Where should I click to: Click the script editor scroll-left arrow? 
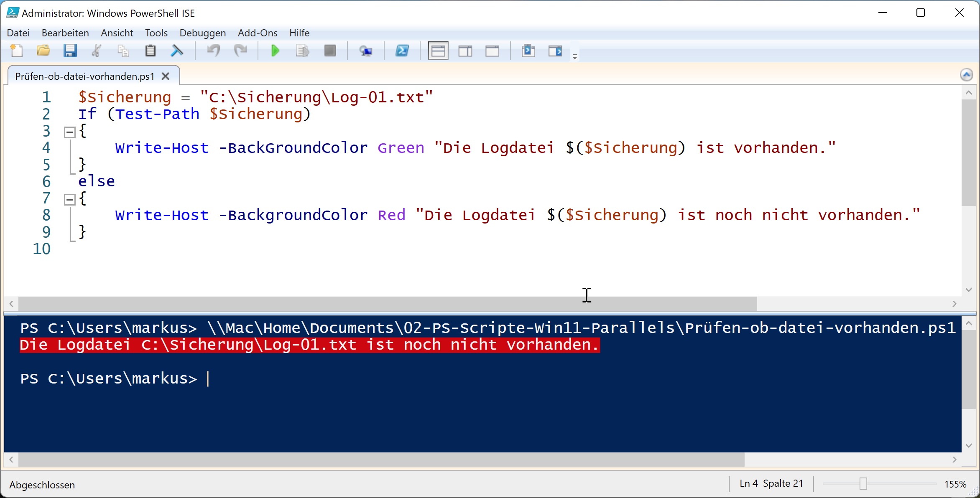coord(11,304)
